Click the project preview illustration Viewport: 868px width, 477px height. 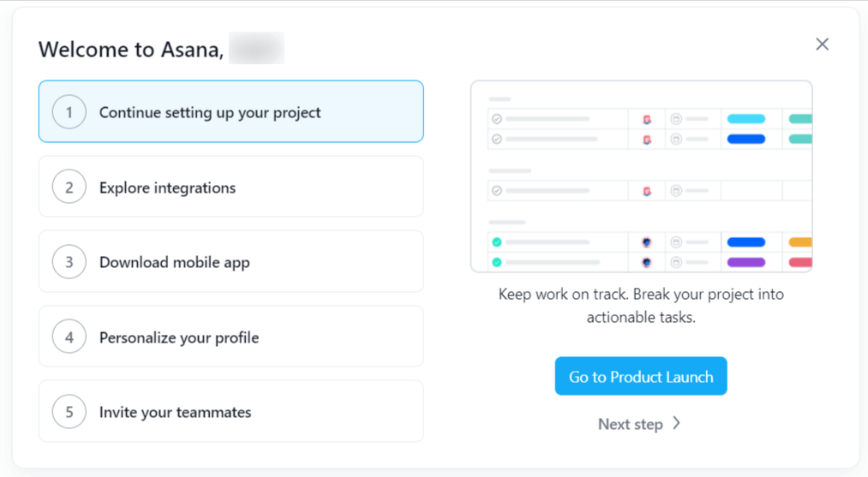click(641, 176)
